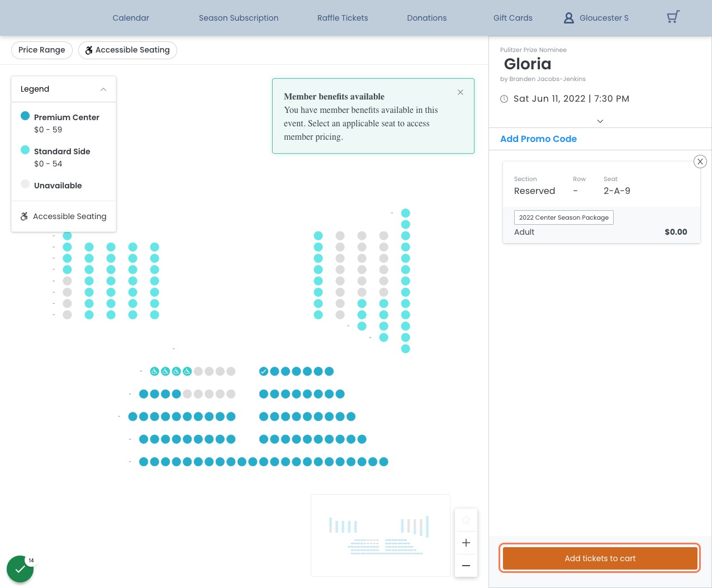Viewport: 712px width, 588px height.
Task: Click the $0.00 Adult price
Action: pyautogui.click(x=676, y=232)
